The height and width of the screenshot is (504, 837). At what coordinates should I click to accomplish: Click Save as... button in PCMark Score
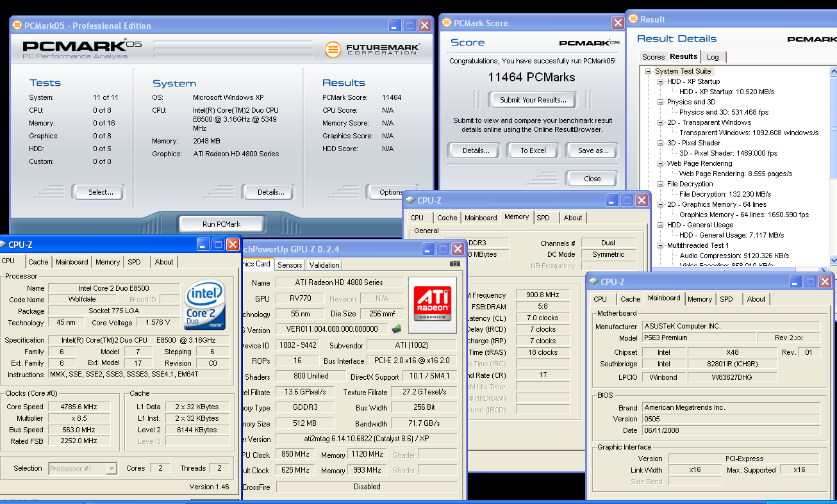pyautogui.click(x=593, y=150)
